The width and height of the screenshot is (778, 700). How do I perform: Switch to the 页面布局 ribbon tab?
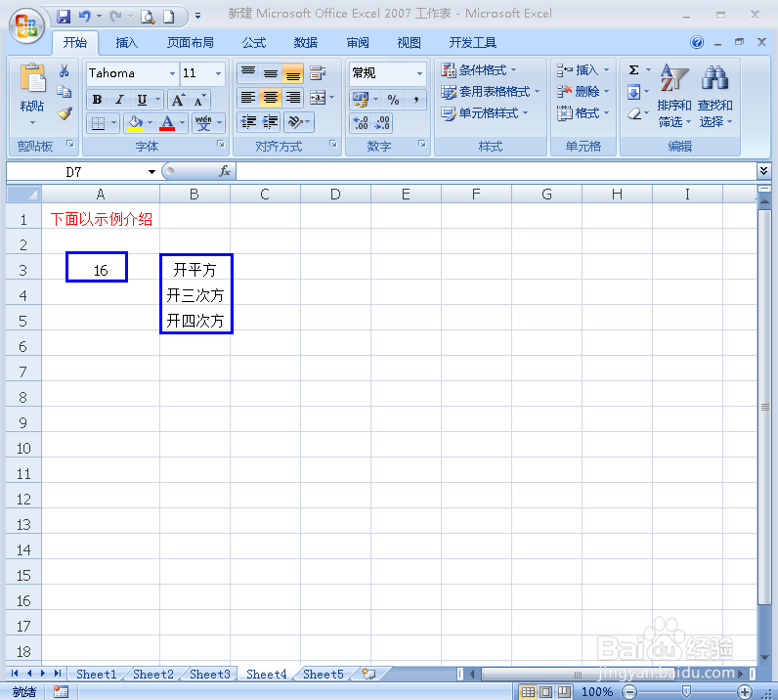[x=190, y=43]
